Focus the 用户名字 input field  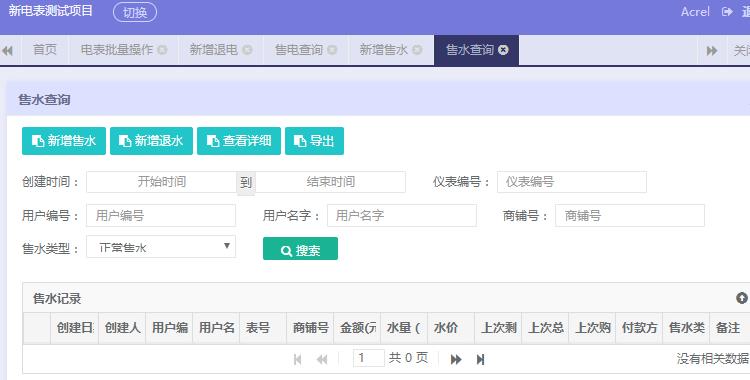[402, 215]
